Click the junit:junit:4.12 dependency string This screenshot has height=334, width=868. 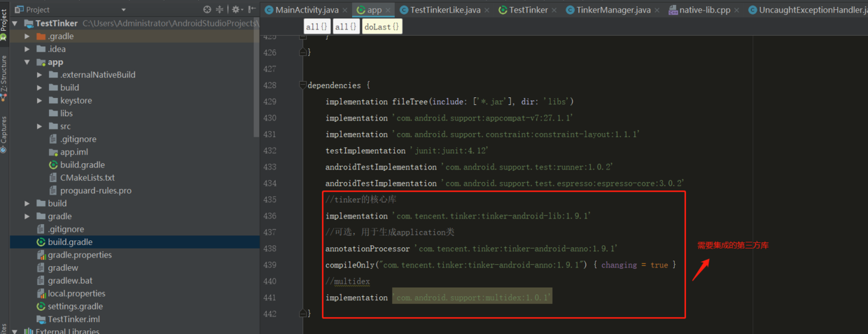click(448, 151)
